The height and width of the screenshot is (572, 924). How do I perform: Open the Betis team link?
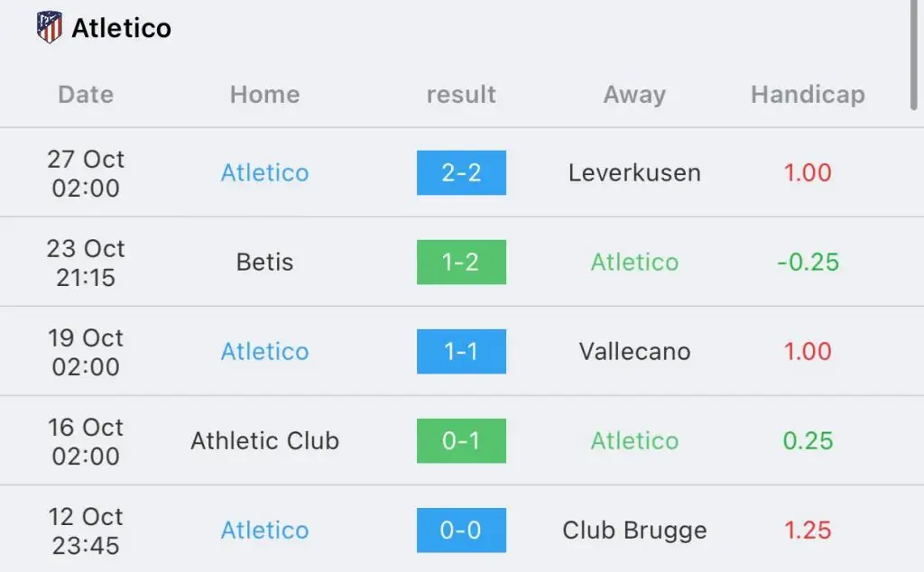point(264,263)
